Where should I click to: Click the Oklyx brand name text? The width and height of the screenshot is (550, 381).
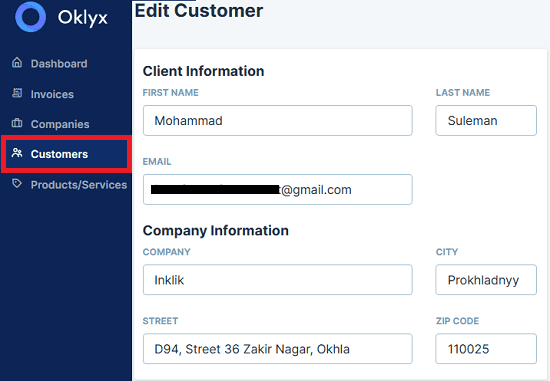83,18
